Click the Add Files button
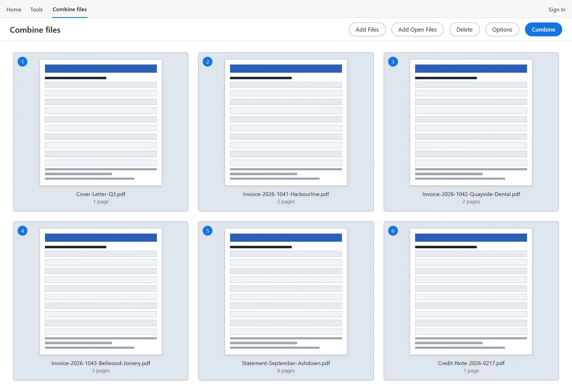This screenshot has width=572, height=392. click(x=367, y=29)
